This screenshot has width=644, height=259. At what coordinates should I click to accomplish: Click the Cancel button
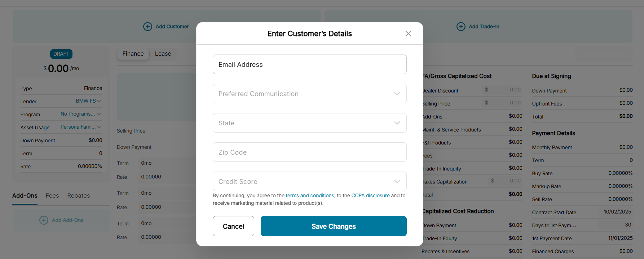pos(233,226)
